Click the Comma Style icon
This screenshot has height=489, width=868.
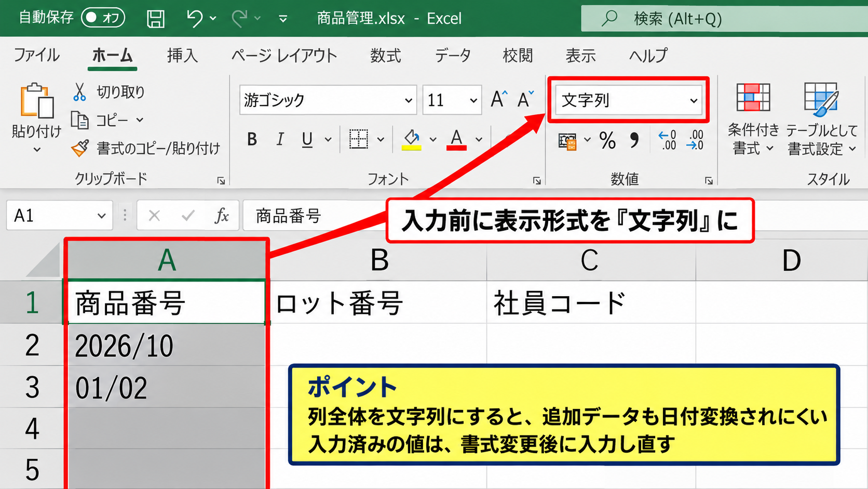click(634, 140)
